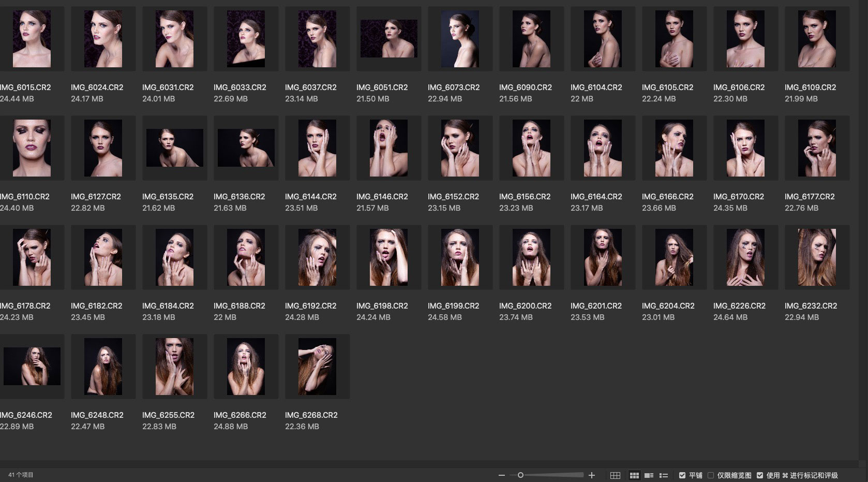This screenshot has width=868, height=482.
Task: Click the filename label IMG_6192.CR2
Action: coord(310,306)
